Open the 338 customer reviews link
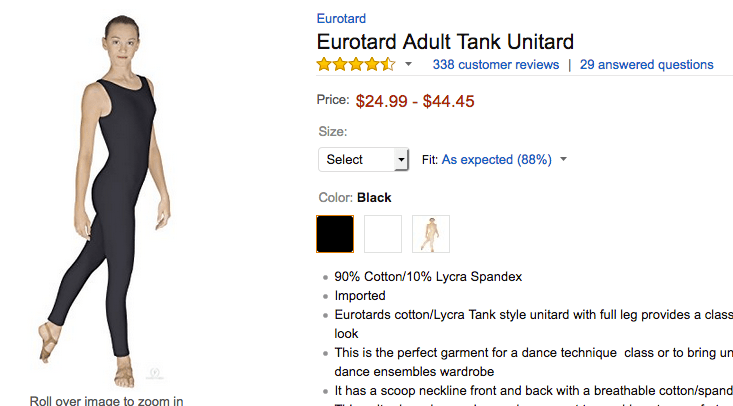 [495, 65]
